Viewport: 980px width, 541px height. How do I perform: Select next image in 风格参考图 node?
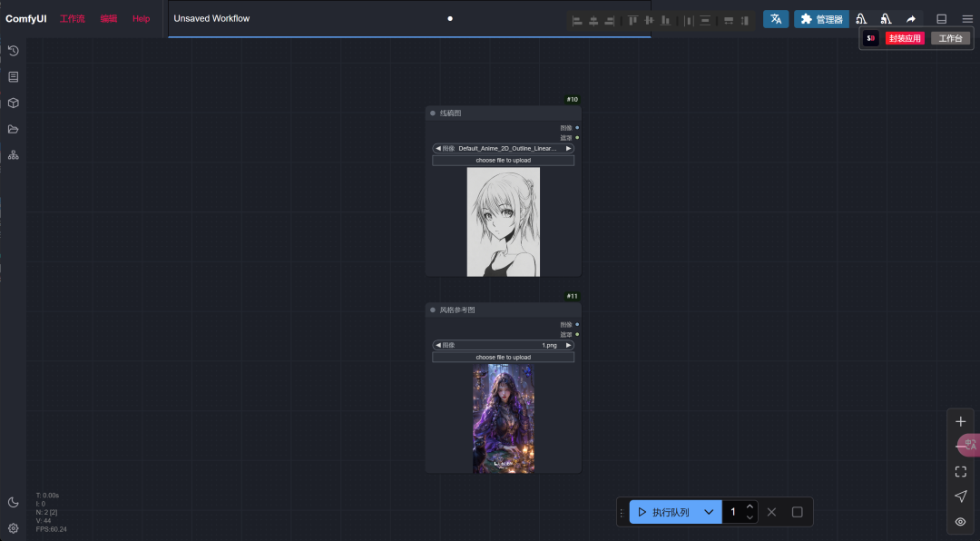568,345
